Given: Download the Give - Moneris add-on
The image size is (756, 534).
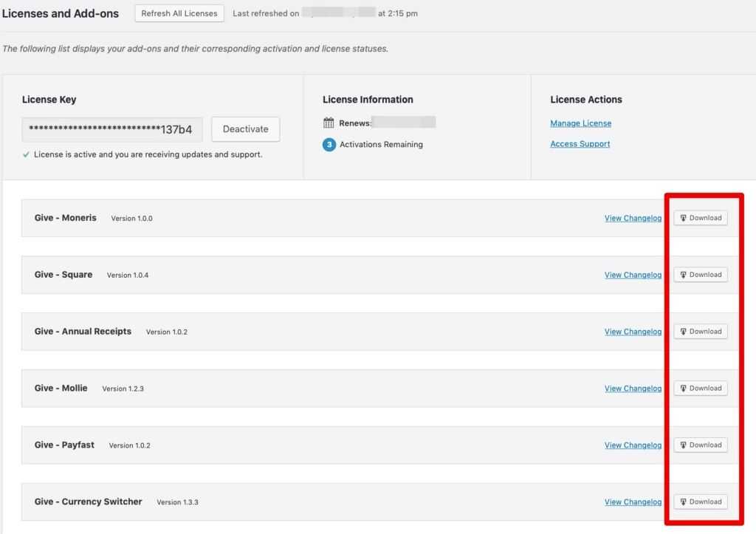Looking at the screenshot, I should [701, 218].
